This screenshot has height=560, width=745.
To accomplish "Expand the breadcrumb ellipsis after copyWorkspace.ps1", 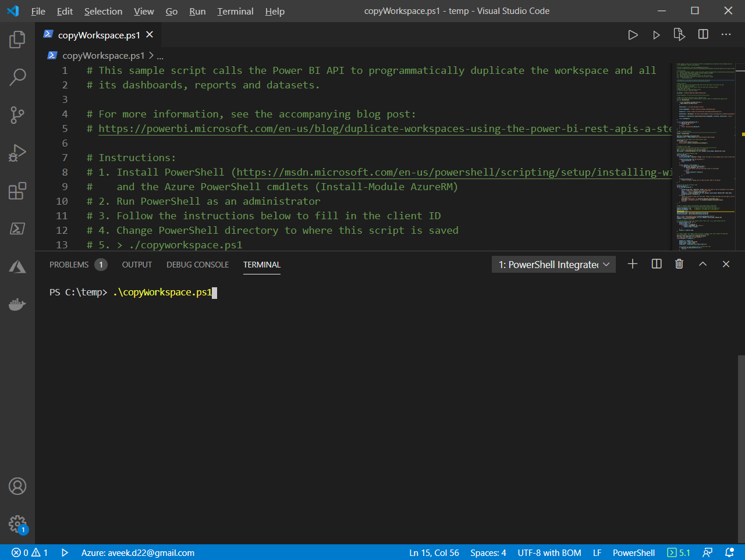I will pos(160,56).
